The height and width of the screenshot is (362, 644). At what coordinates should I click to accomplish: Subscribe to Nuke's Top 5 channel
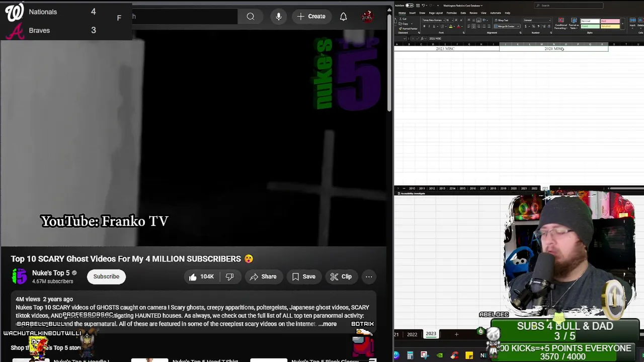click(x=106, y=277)
